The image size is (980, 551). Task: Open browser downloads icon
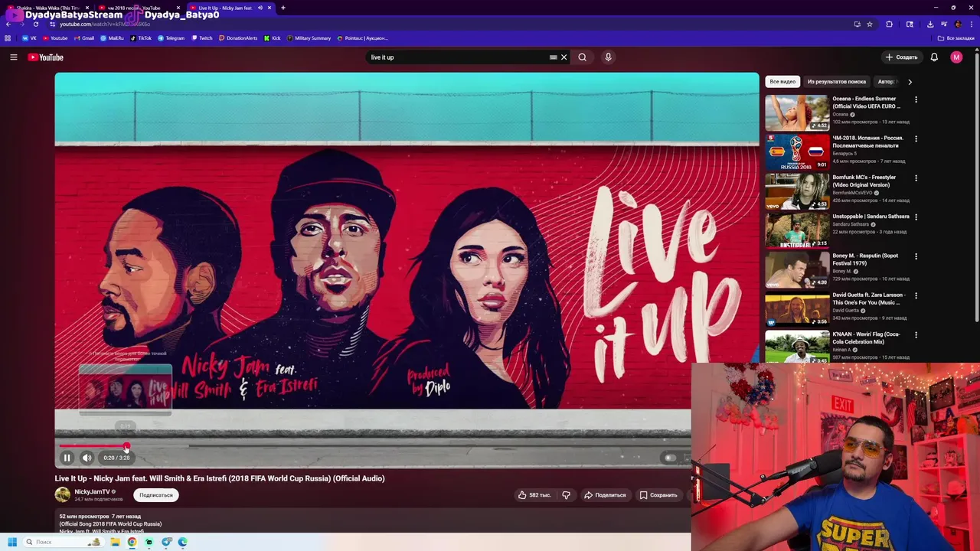pyautogui.click(x=930, y=24)
